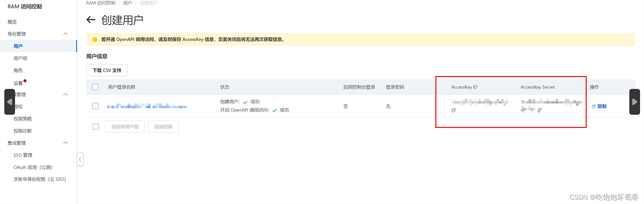Image resolution: width=644 pixels, height=204 pixels.
Task: Open SSO 管理 in the sidebar
Action: [23, 155]
